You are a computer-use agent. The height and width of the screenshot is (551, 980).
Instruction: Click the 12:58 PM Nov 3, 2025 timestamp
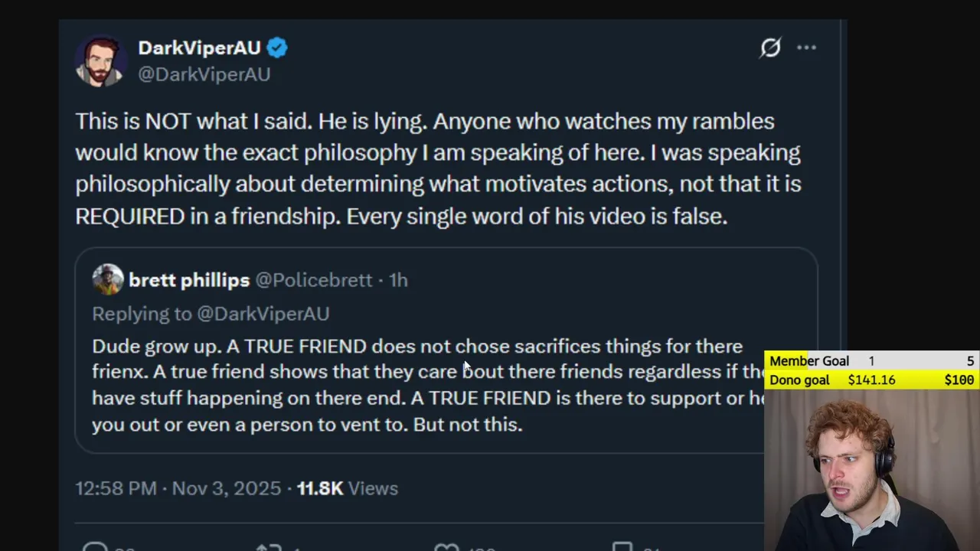click(x=178, y=488)
